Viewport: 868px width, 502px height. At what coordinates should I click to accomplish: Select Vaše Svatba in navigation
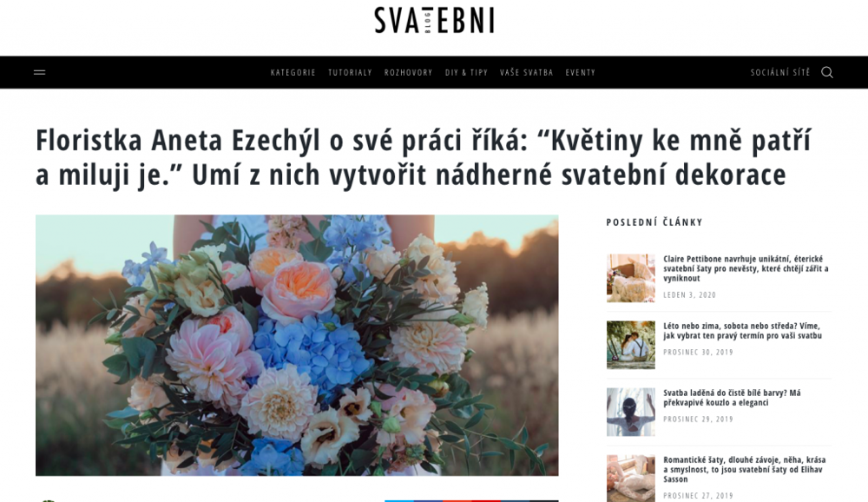pos(527,73)
